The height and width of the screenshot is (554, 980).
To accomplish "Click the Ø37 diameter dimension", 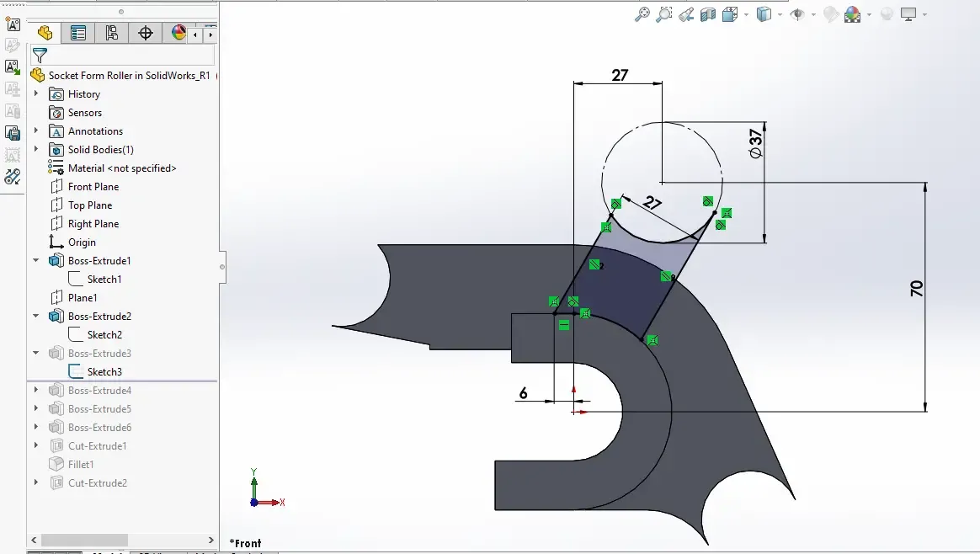I will [x=755, y=144].
